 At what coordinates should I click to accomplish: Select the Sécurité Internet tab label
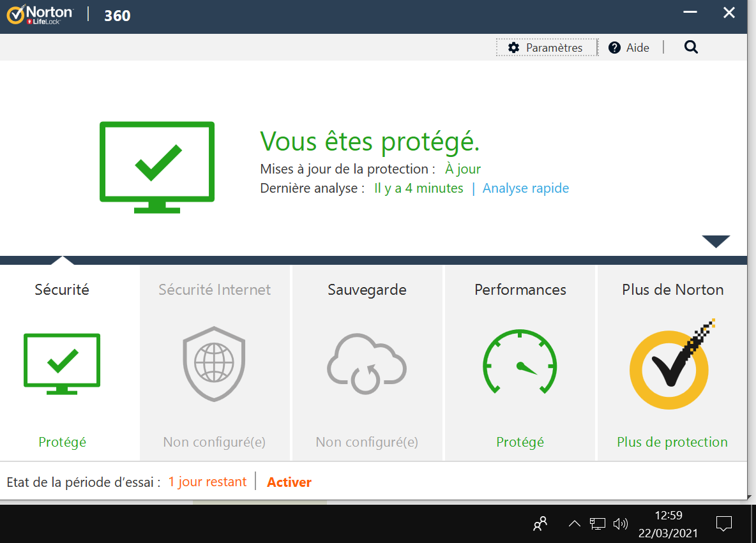(x=215, y=290)
